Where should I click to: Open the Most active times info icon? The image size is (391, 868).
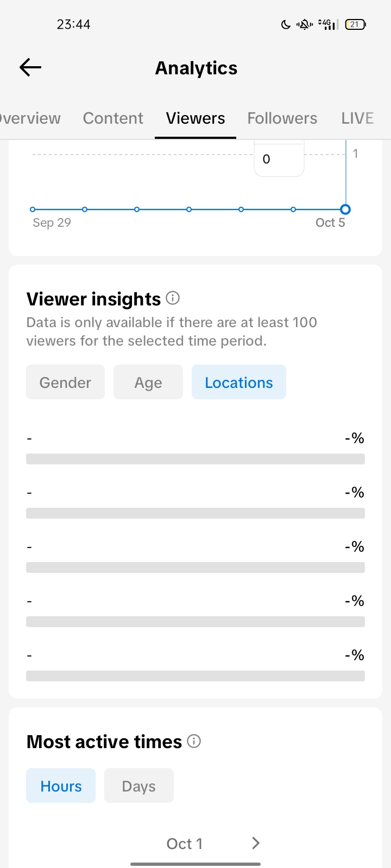click(194, 741)
